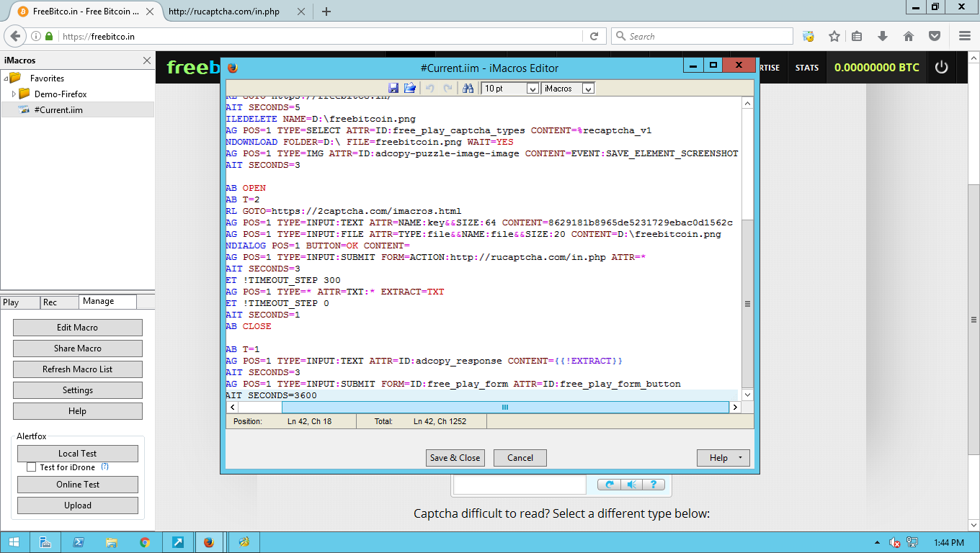The image size is (980, 553).
Task: Click the Firefox bookmark star icon
Action: click(x=834, y=36)
